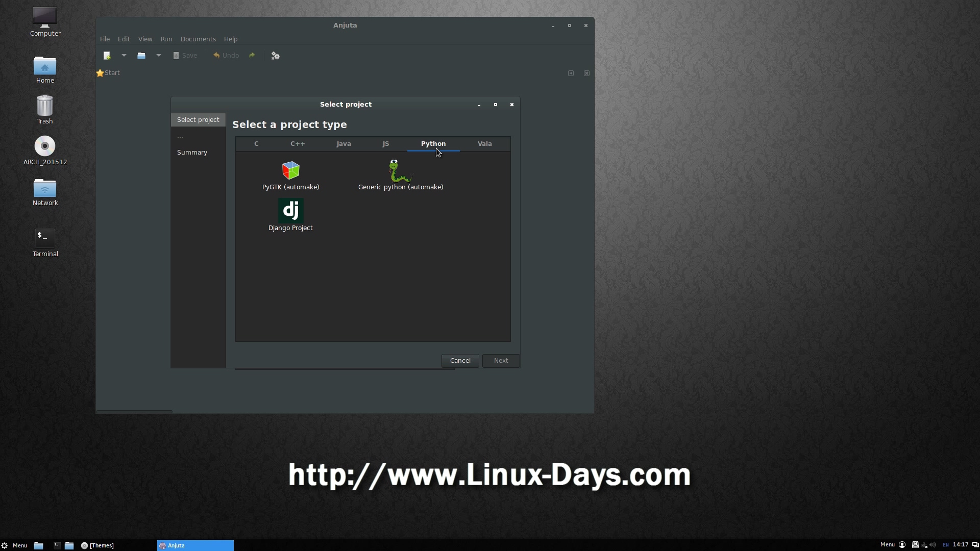The width and height of the screenshot is (980, 551).
Task: Click the Next button
Action: [501, 361]
